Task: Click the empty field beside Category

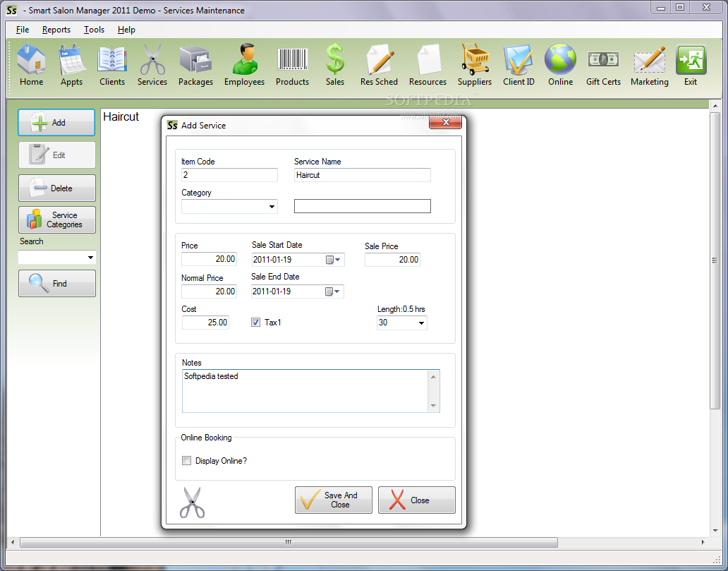Action: [362, 206]
